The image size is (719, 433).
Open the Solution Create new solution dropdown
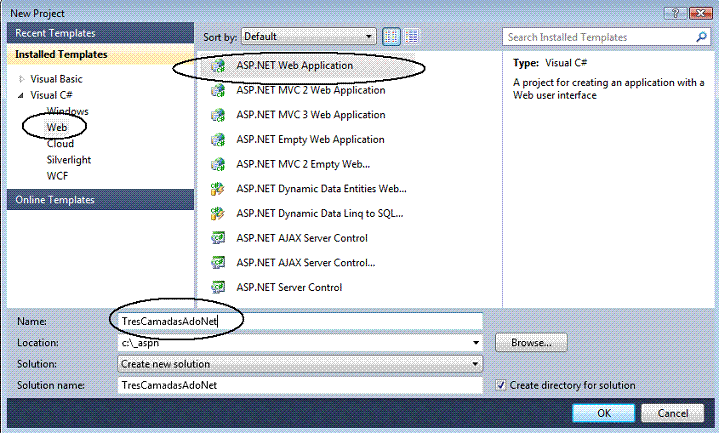pos(300,364)
